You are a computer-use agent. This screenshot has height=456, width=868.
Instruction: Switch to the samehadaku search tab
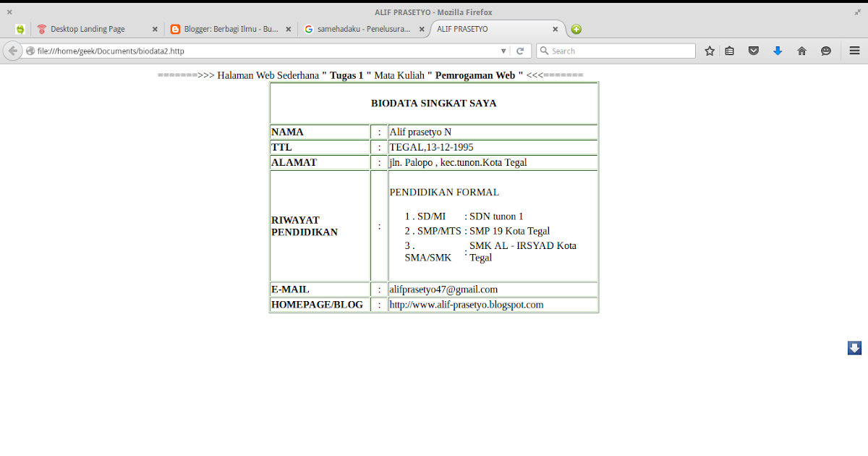click(x=362, y=29)
